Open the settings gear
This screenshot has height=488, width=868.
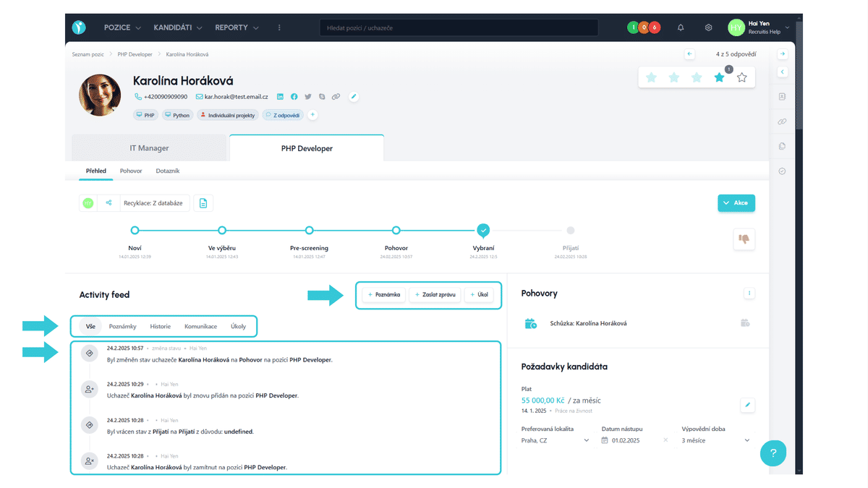click(x=709, y=27)
